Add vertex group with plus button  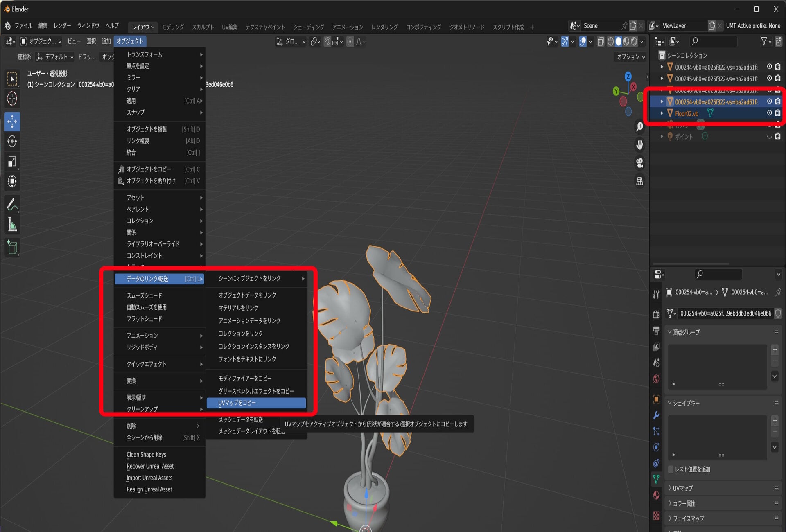[x=775, y=349]
